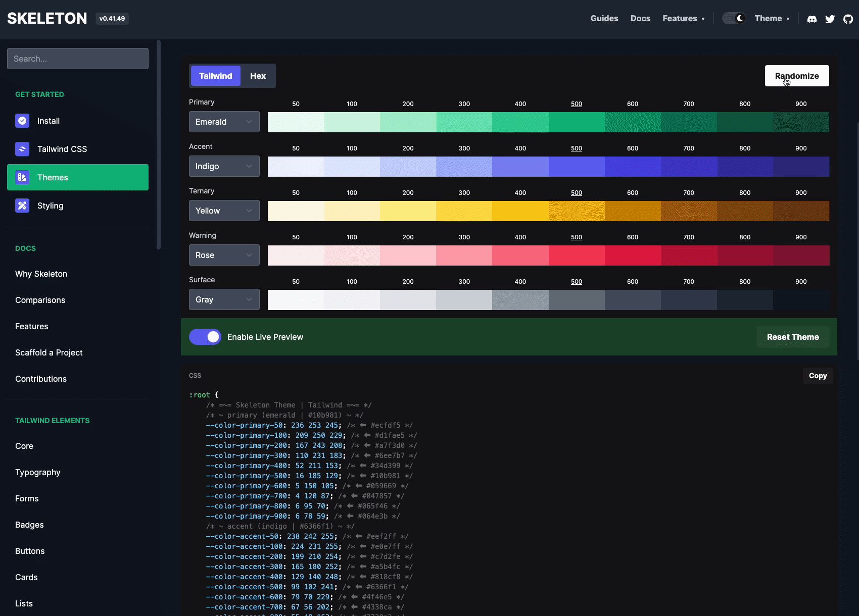Screen dimensions: 859x616
Task: Pick the Primary emerald 500 swatch
Action: click(x=577, y=122)
